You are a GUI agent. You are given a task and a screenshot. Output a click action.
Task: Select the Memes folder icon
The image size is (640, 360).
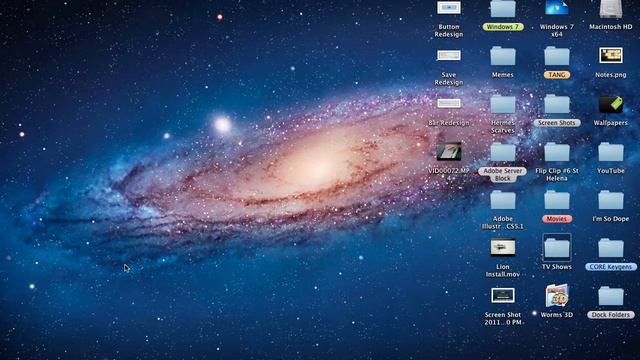[502, 56]
